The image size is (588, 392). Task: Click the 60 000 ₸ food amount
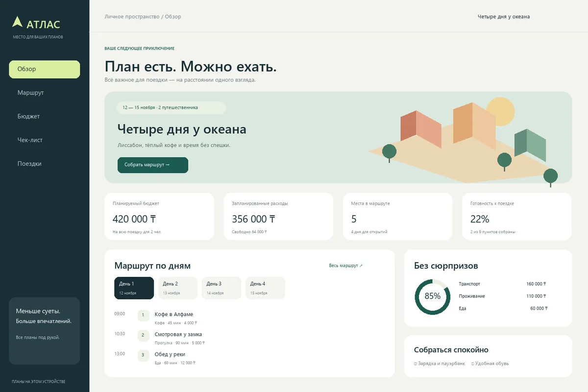click(539, 308)
